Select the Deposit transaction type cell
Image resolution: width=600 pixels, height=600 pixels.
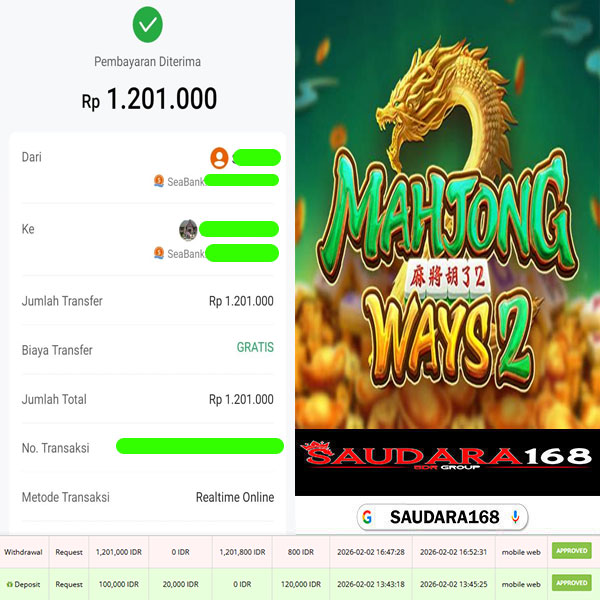click(x=24, y=584)
